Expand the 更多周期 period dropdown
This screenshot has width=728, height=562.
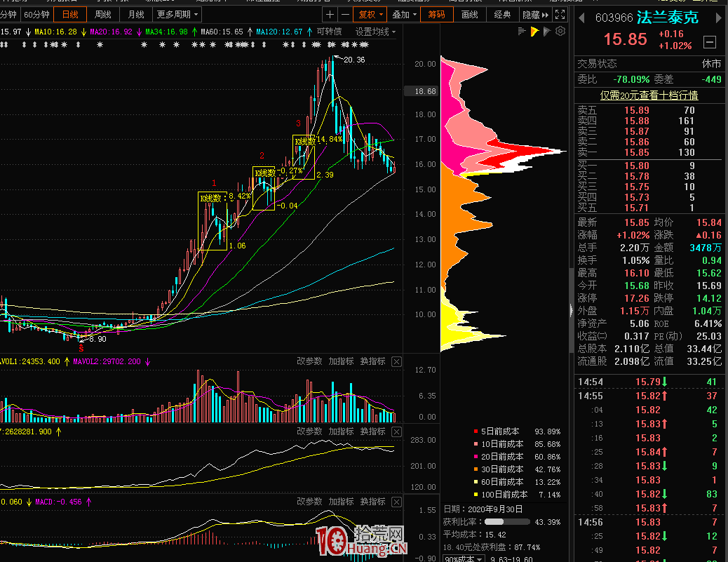(x=177, y=15)
